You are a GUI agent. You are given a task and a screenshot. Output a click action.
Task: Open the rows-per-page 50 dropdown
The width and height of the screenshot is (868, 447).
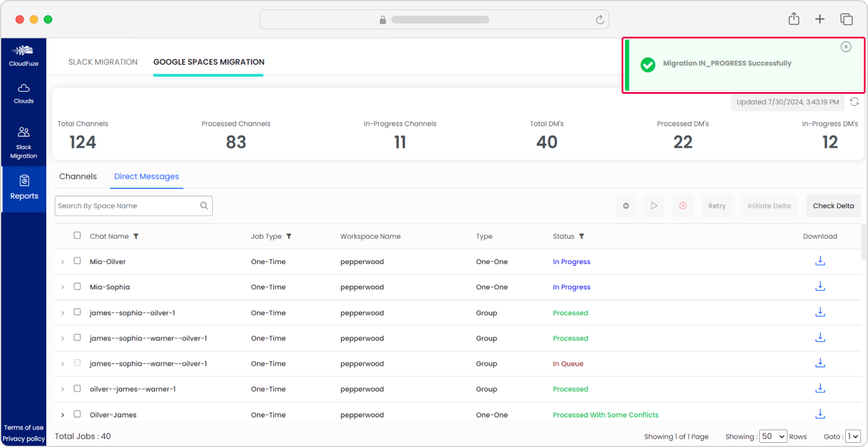pos(772,436)
